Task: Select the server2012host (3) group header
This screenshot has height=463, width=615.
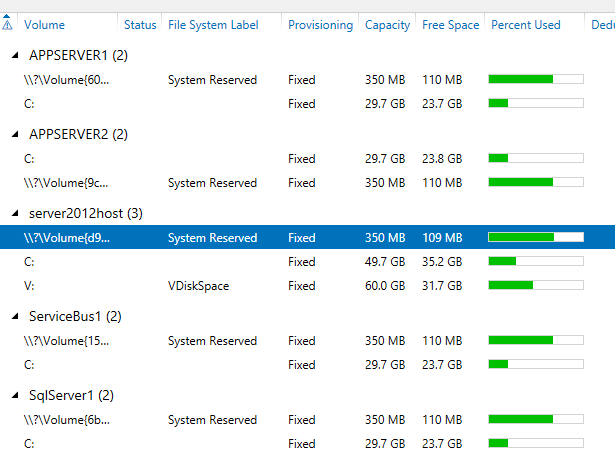Action: (86, 213)
